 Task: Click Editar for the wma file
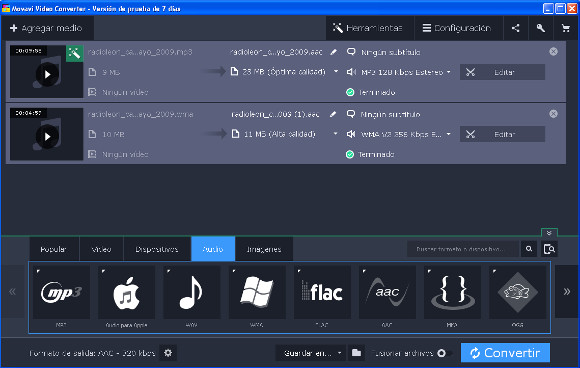tap(502, 134)
